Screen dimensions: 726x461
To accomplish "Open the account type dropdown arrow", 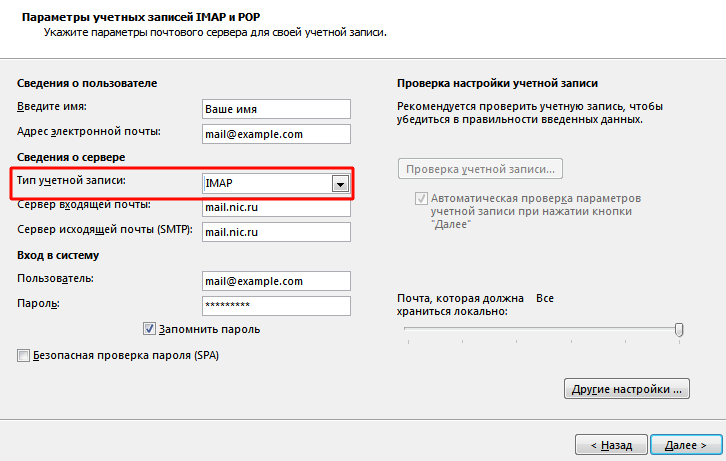I will coord(340,184).
